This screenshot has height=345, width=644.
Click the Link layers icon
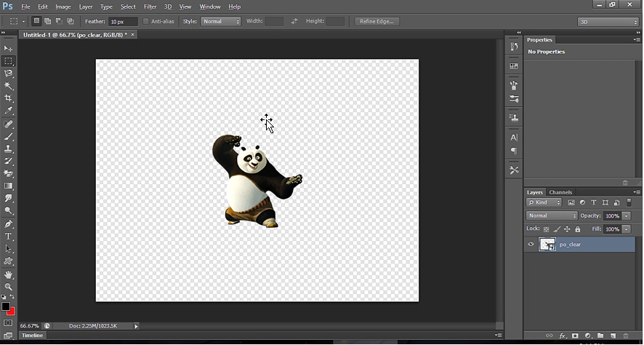tap(549, 336)
